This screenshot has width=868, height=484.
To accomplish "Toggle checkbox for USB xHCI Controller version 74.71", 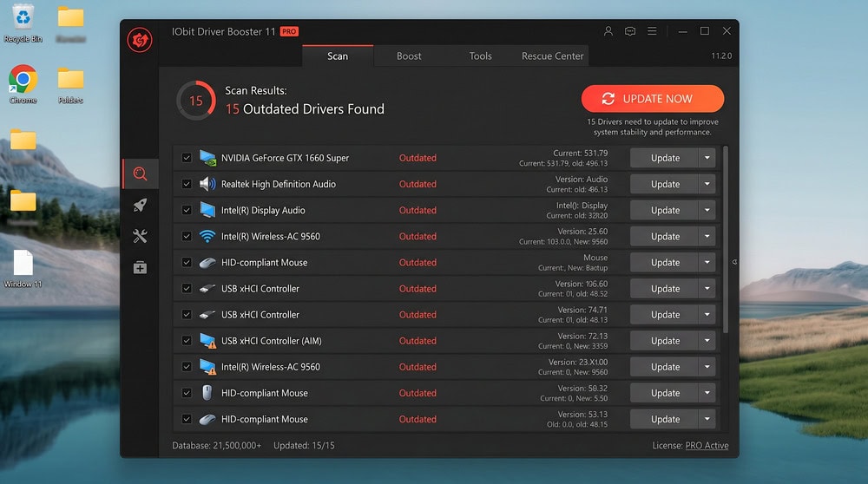I will pos(187,315).
